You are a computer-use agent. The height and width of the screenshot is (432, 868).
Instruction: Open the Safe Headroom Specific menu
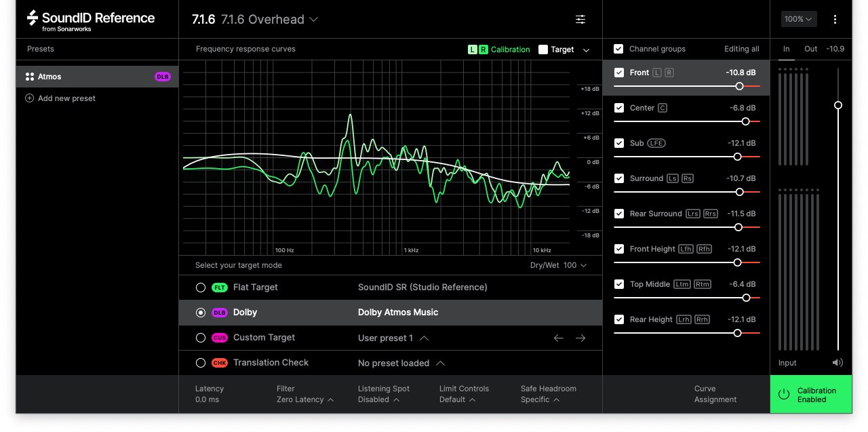(x=549, y=394)
